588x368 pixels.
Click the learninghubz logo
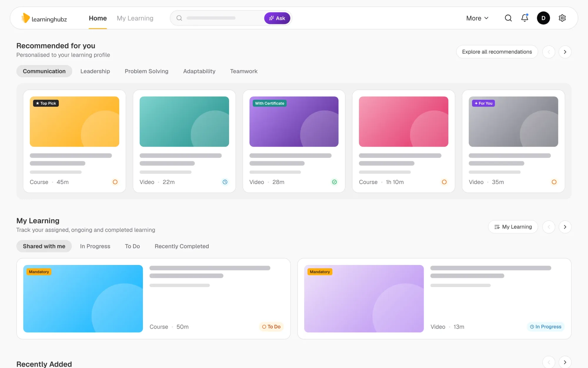click(x=44, y=18)
